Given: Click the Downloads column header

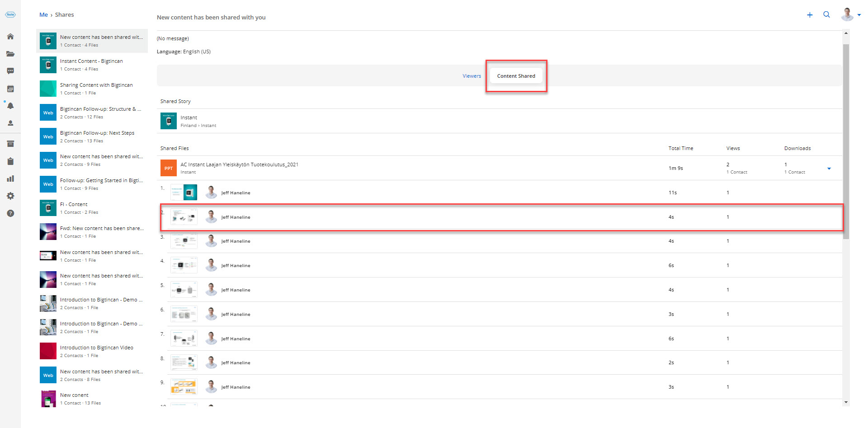Looking at the screenshot, I should [x=797, y=148].
